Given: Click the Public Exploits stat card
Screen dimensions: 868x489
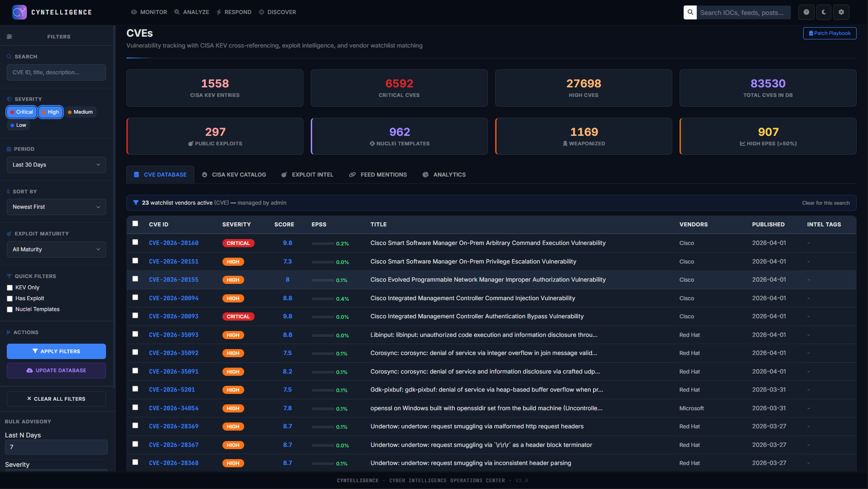Looking at the screenshot, I should (x=215, y=136).
